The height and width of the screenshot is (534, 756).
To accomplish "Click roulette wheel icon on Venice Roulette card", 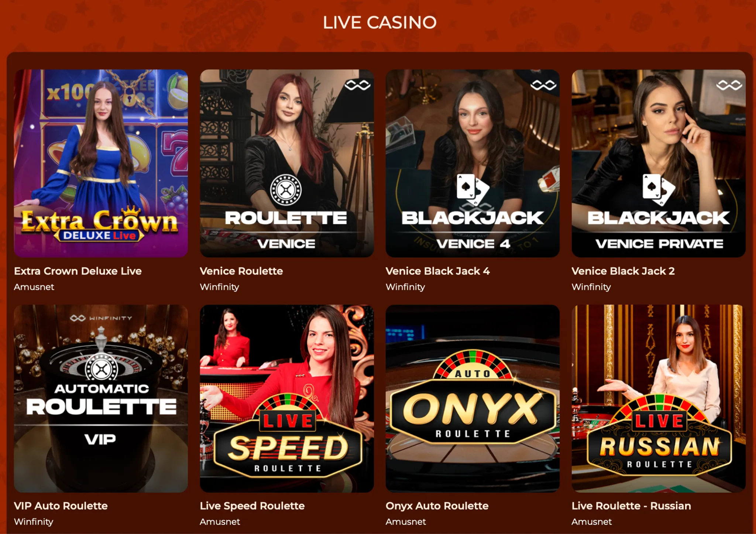I will click(x=286, y=190).
